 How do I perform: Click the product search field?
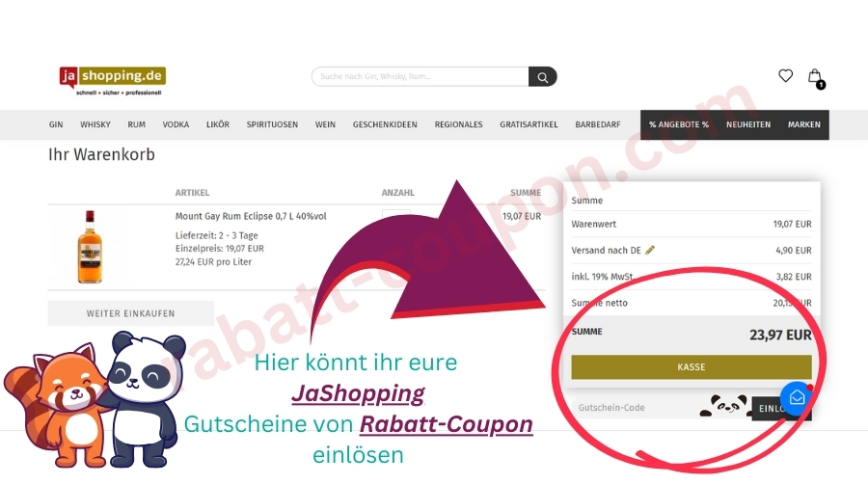(x=420, y=77)
